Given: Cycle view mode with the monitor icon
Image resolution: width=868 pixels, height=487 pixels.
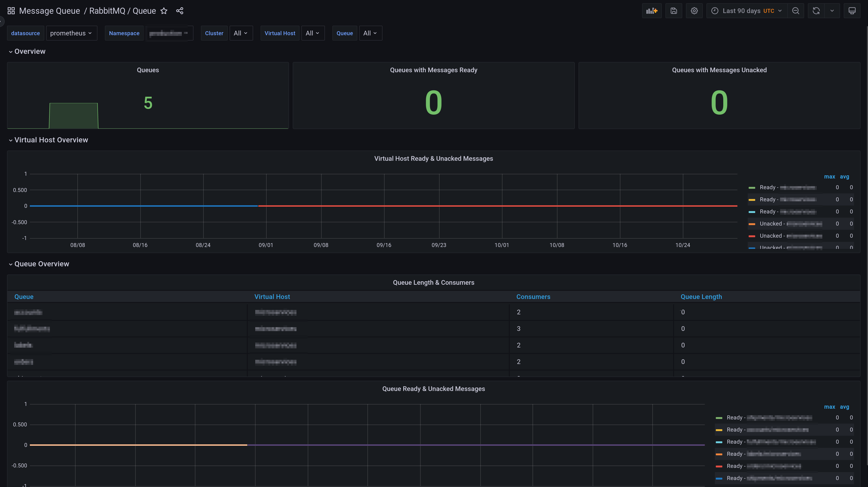Looking at the screenshot, I should coord(852,11).
